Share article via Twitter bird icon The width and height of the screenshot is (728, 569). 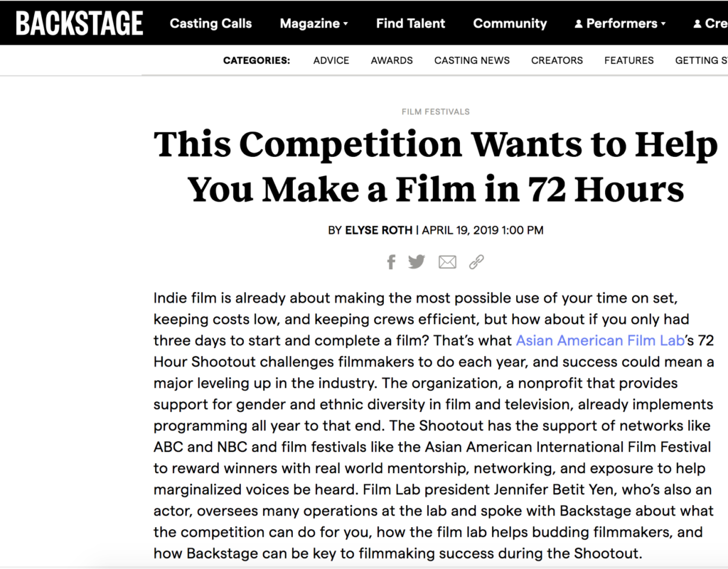(417, 262)
